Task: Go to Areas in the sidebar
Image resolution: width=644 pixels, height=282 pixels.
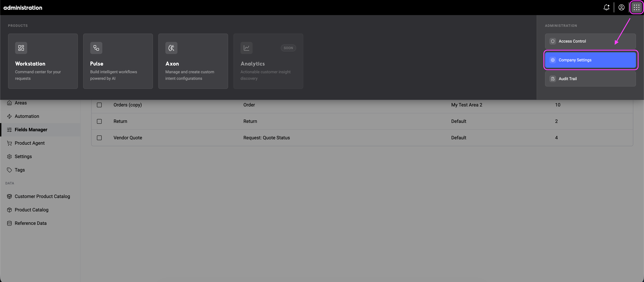Action: [x=40, y=103]
